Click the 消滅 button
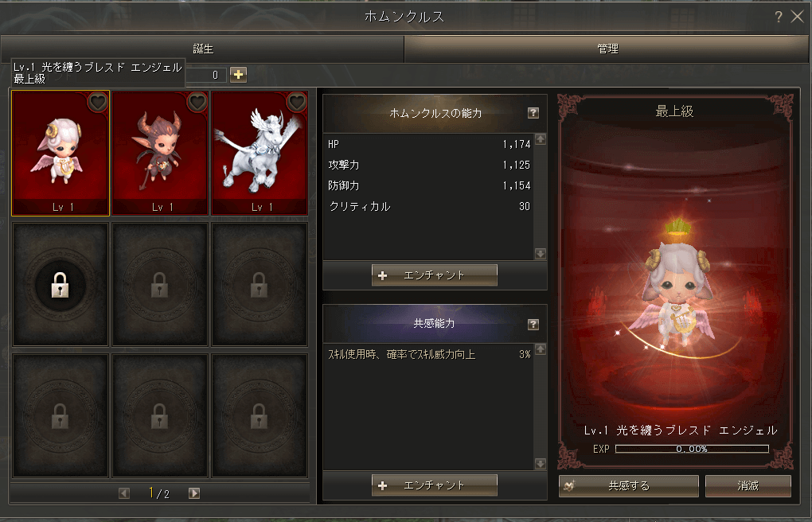812x522 pixels. pos(748,485)
